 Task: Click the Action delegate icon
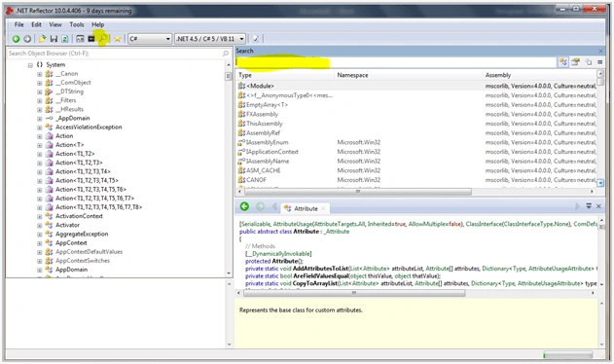click(49, 136)
